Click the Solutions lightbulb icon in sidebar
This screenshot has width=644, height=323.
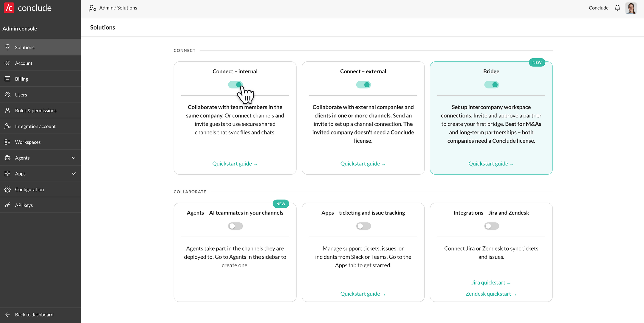[8, 47]
